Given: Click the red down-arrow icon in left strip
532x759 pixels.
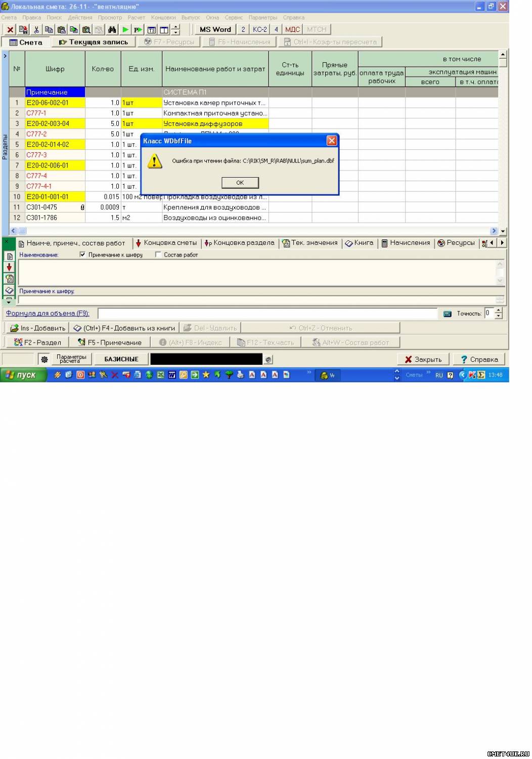Looking at the screenshot, I should coord(9,267).
